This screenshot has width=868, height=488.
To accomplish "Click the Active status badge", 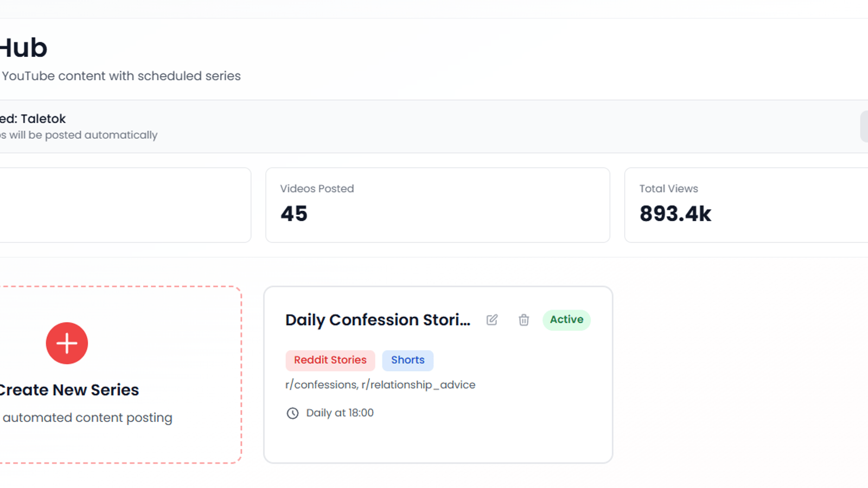I will [x=566, y=319].
